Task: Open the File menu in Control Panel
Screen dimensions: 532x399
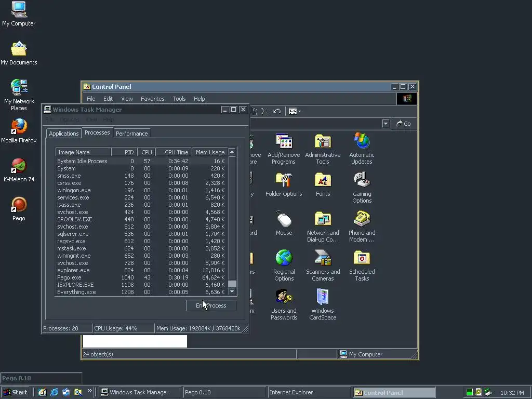Action: click(91, 99)
